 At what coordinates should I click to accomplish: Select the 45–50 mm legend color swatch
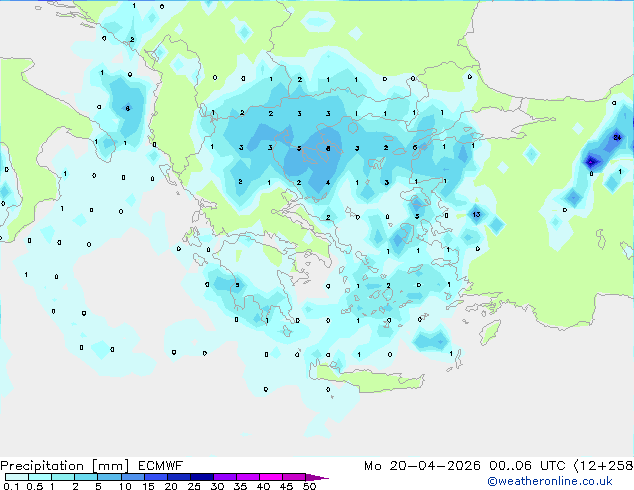[294, 477]
